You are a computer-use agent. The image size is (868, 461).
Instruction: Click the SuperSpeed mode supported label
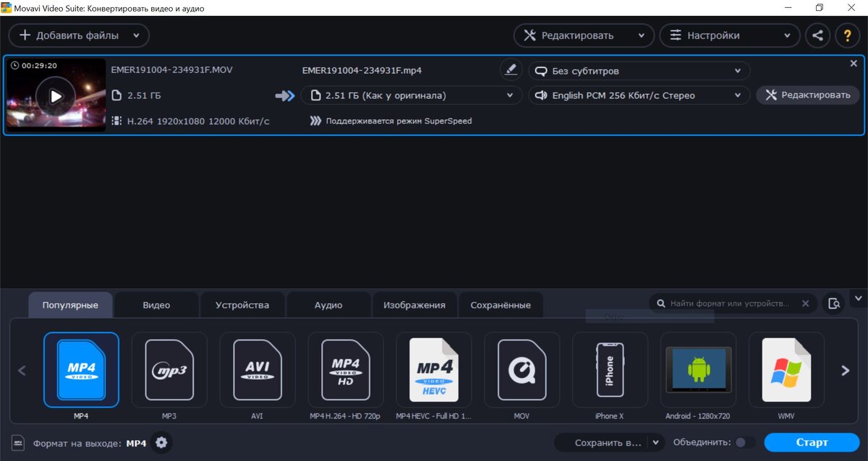[399, 121]
